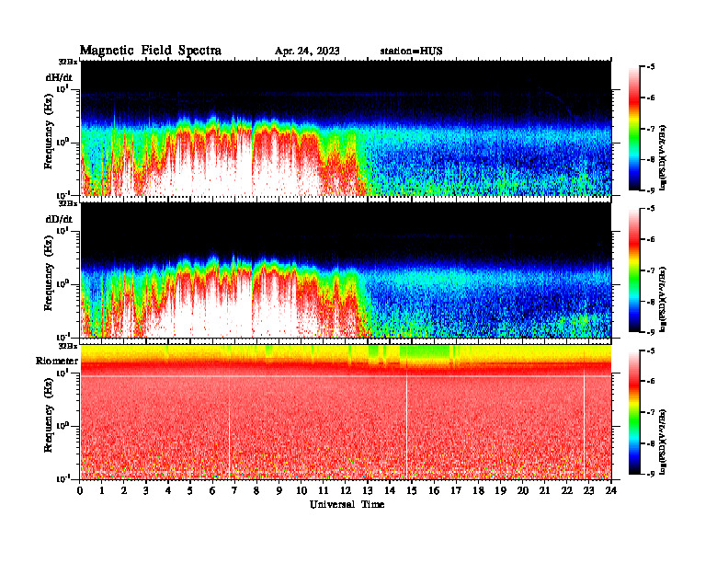
Task: Click the hour '6' tick label
Action: click(212, 490)
